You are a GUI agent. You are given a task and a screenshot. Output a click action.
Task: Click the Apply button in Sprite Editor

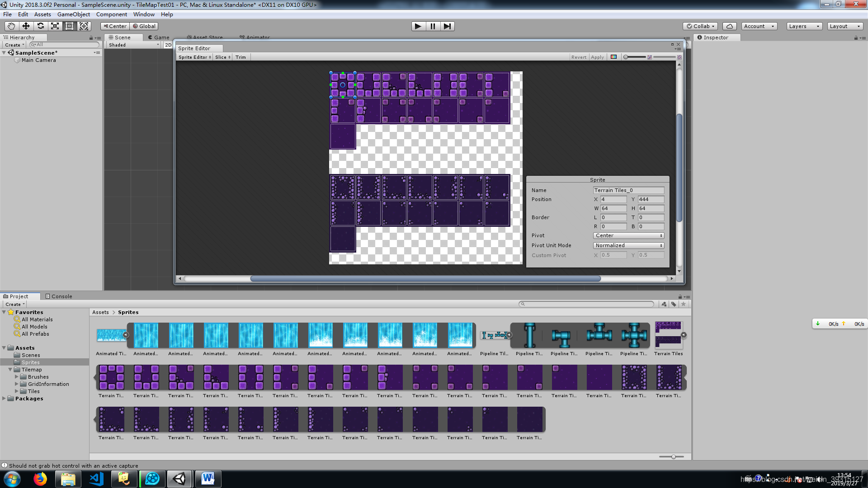pos(597,57)
